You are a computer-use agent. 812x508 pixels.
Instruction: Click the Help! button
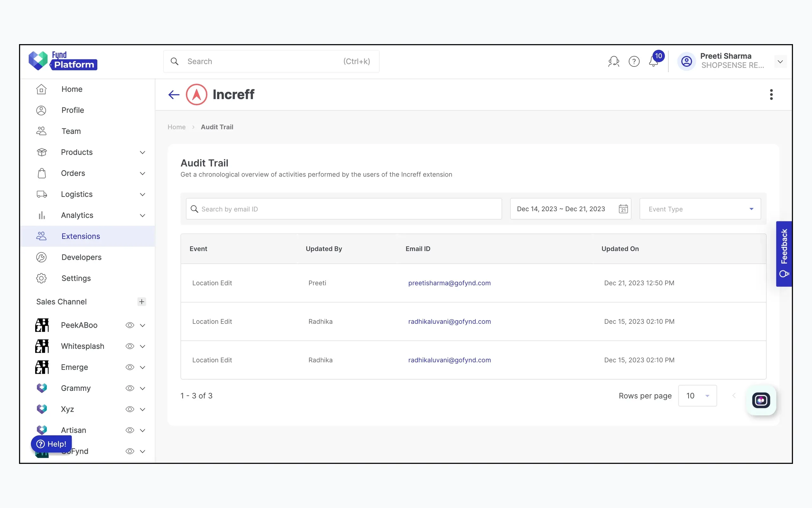click(51, 444)
